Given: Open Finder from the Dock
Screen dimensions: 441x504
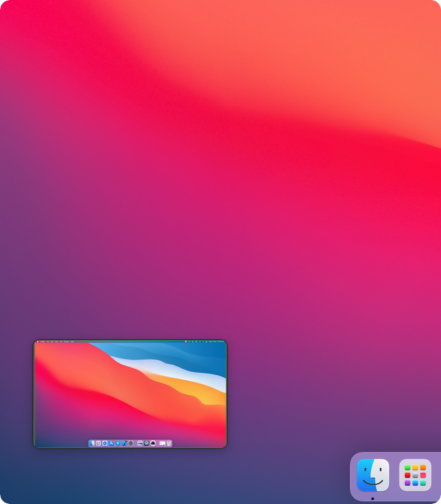Looking at the screenshot, I should click(x=373, y=475).
